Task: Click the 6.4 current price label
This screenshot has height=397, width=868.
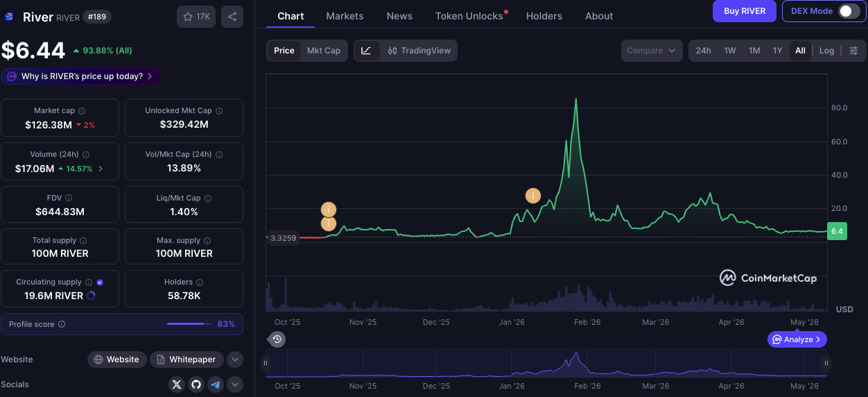Action: tap(837, 231)
